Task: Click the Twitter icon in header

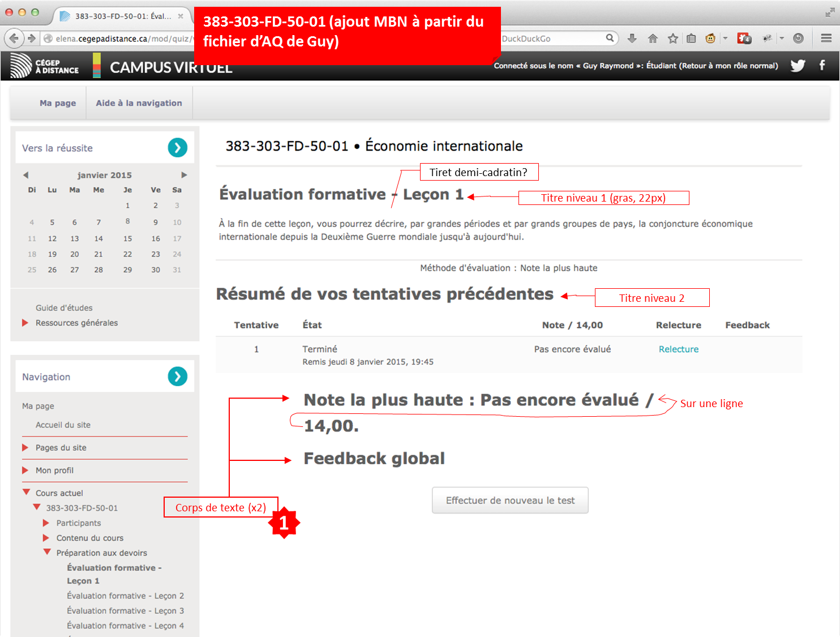Action: (x=798, y=66)
